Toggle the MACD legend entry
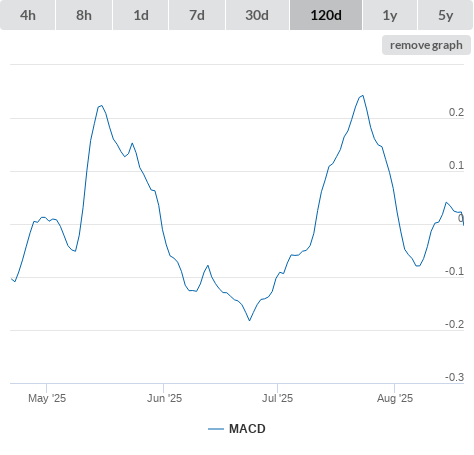 tap(237, 429)
